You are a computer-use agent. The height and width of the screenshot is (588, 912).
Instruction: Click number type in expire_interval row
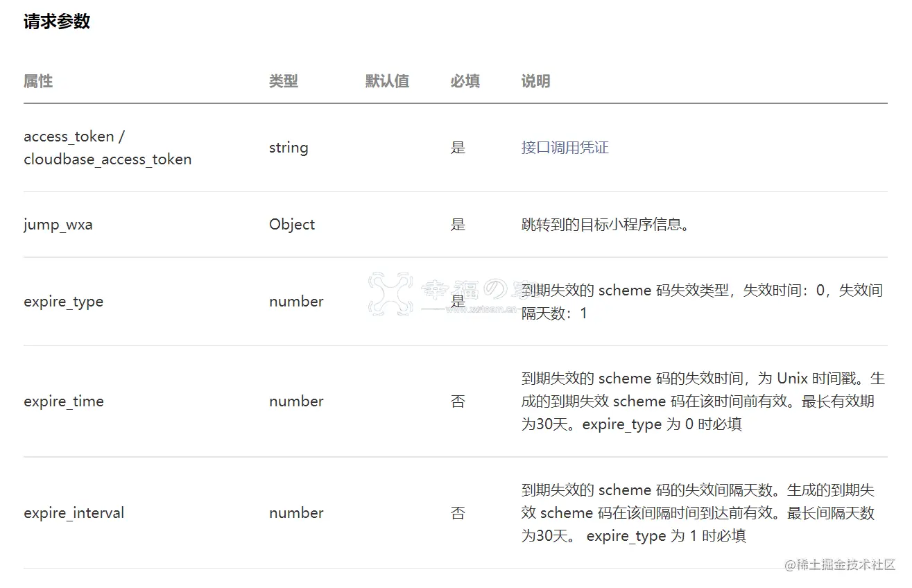(296, 513)
